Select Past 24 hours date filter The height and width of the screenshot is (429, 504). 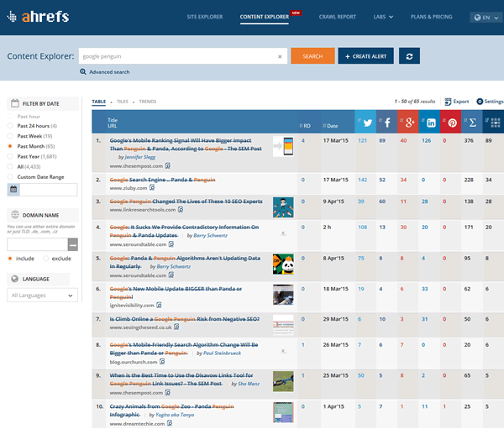pyautogui.click(x=10, y=126)
